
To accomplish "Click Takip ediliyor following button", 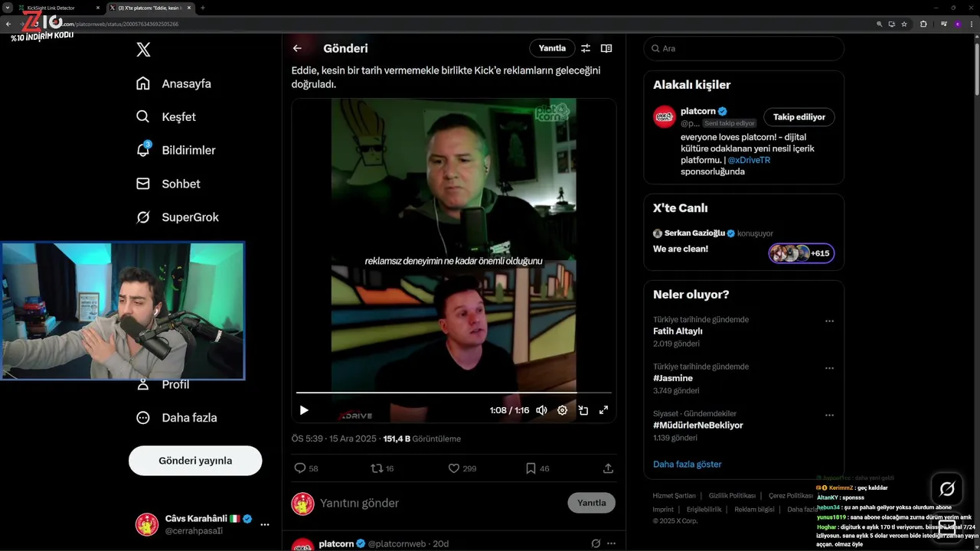I will click(x=799, y=117).
